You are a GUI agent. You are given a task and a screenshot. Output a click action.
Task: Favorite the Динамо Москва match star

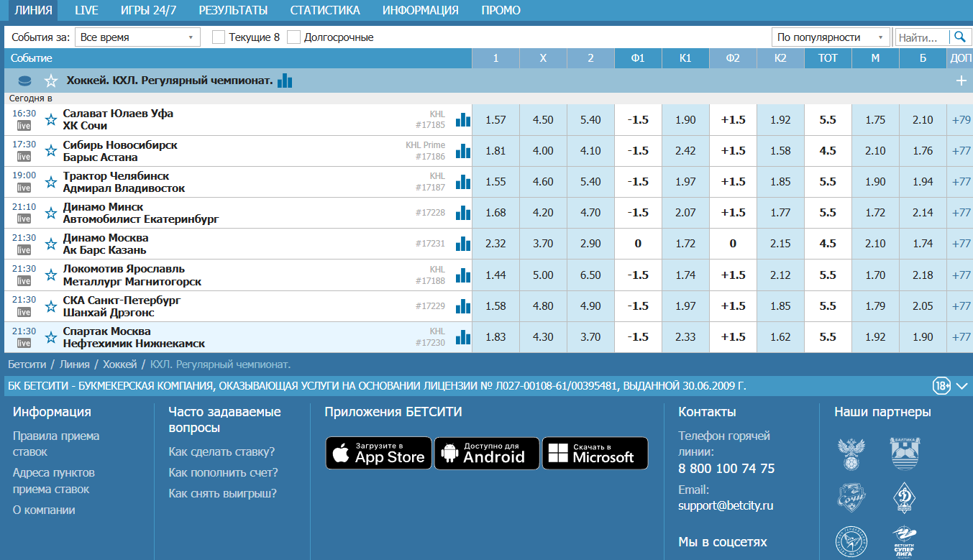50,244
